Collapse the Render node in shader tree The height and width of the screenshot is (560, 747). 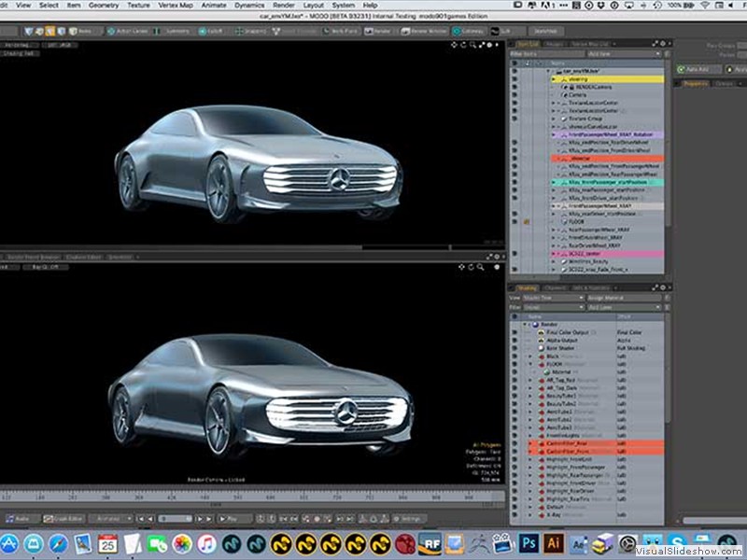[x=526, y=324]
